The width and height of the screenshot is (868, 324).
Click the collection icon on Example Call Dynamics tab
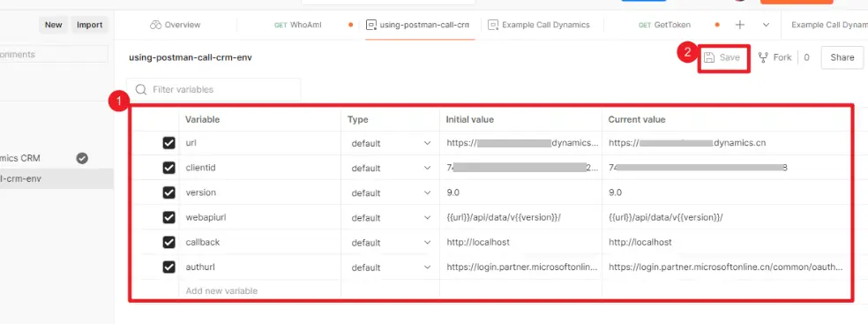pyautogui.click(x=493, y=25)
